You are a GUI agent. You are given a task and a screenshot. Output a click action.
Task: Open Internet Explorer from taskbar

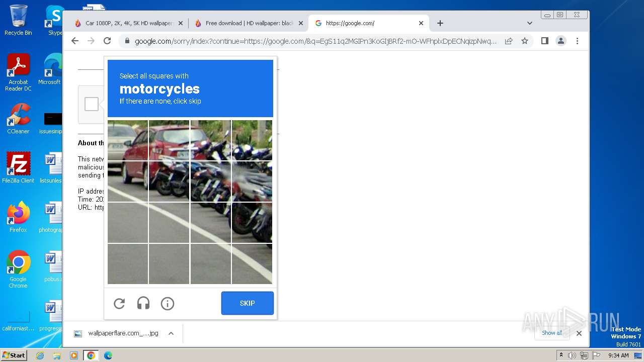pos(40,355)
